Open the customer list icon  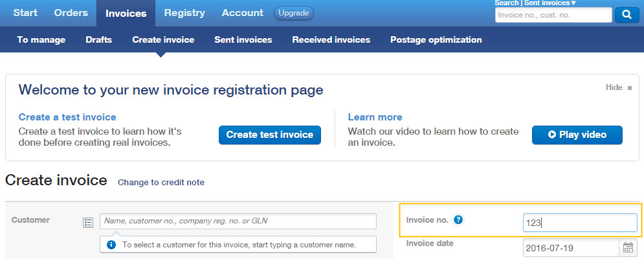click(x=88, y=222)
